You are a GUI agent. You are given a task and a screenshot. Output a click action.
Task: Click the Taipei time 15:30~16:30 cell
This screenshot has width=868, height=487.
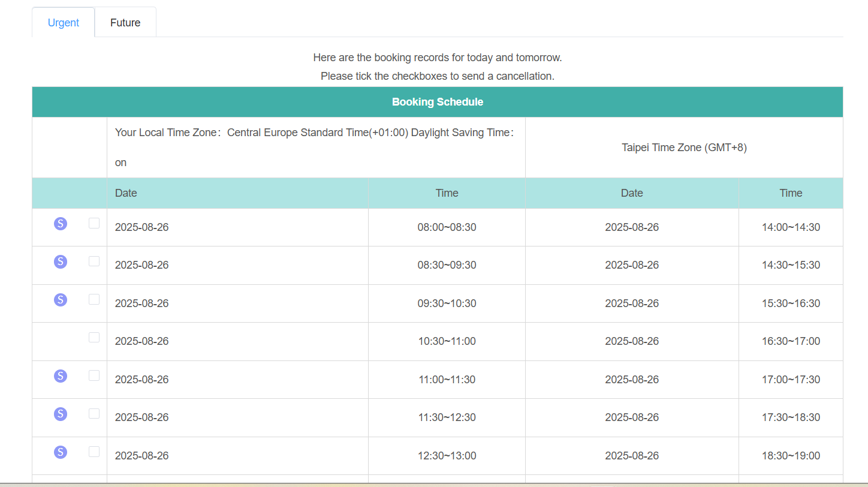[791, 303]
